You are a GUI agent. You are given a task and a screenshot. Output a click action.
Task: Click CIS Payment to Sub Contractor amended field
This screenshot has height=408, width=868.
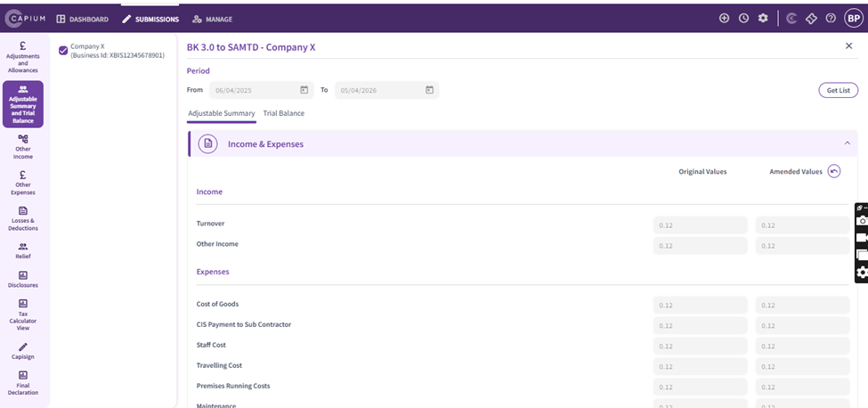pos(802,325)
